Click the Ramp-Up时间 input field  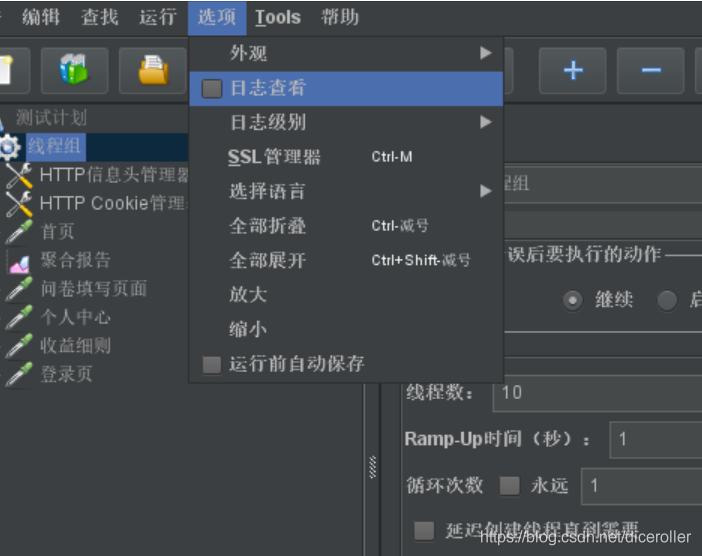[656, 440]
